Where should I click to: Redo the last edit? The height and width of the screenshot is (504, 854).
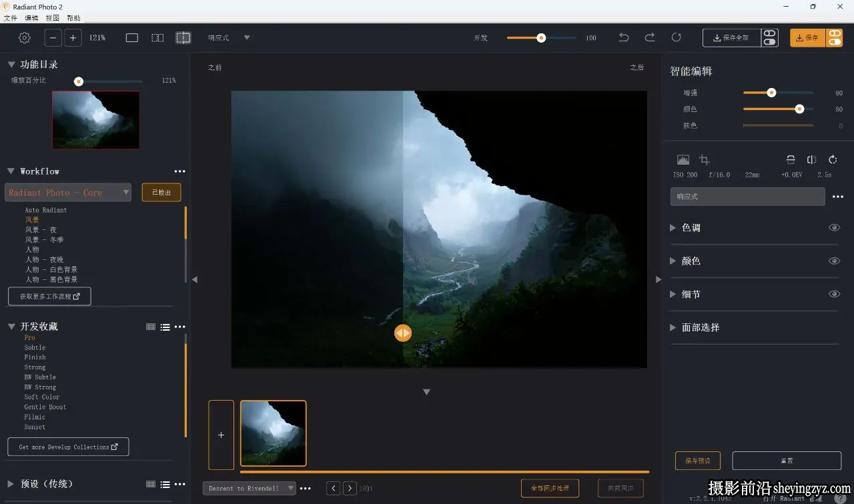click(x=650, y=37)
